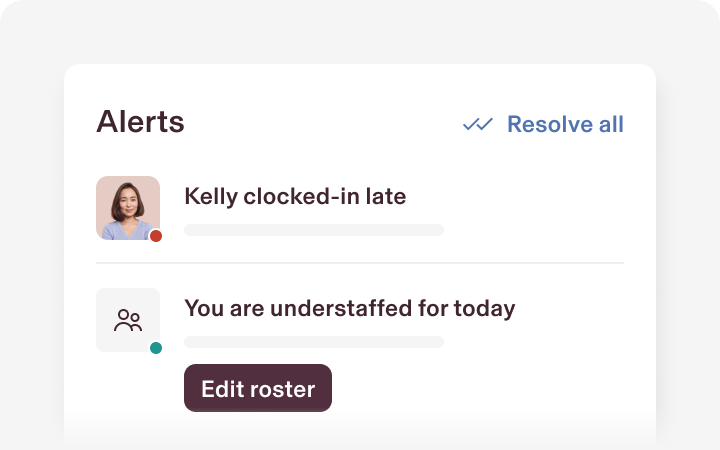
Task: Click the light grey tile behind people icon
Action: coord(128,320)
